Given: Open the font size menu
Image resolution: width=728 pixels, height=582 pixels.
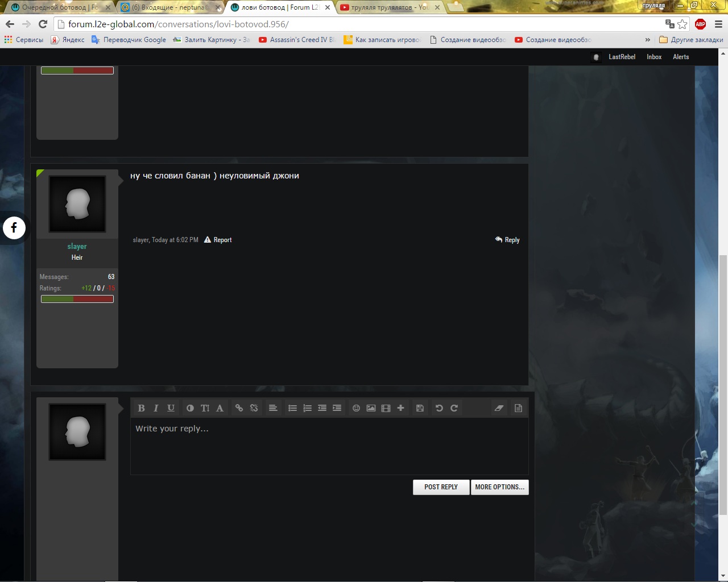Looking at the screenshot, I should click(x=205, y=408).
